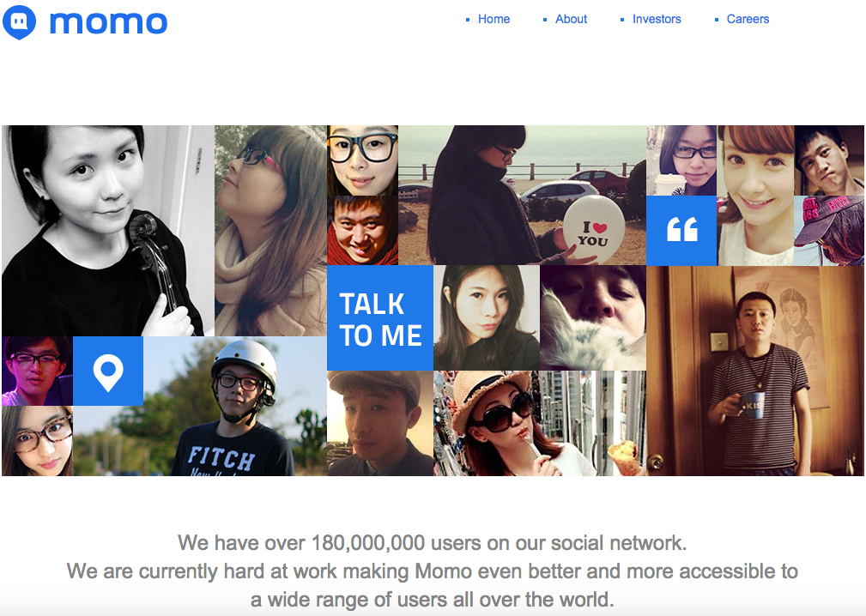Click the photo with fluffy white cat
The width and height of the screenshot is (866, 616).
592,318
